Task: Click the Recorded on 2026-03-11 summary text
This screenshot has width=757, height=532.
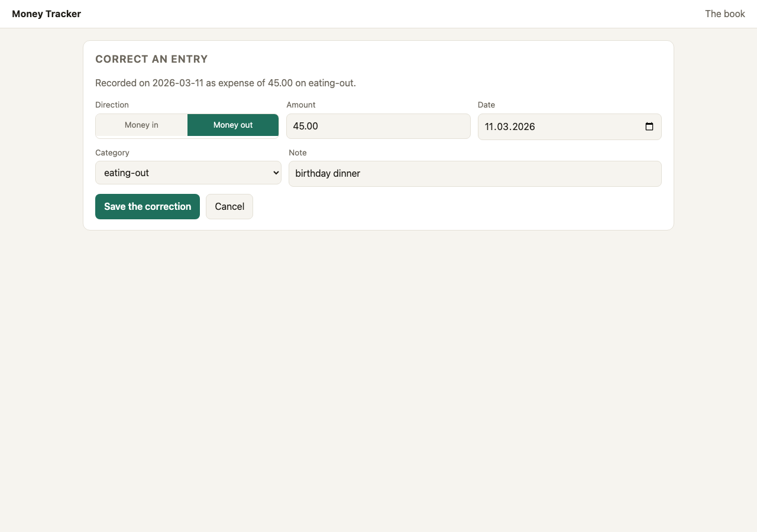Action: point(225,83)
